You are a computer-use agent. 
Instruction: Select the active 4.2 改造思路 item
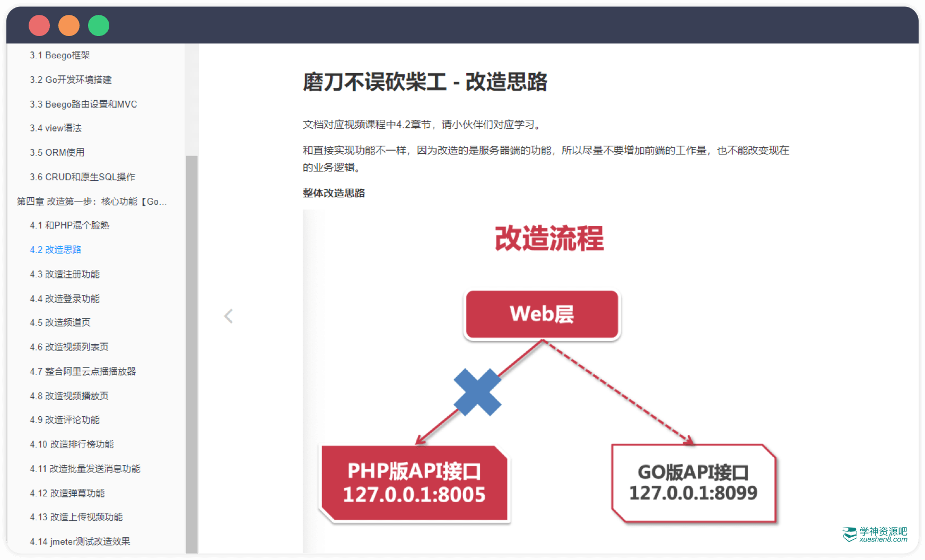(x=56, y=250)
